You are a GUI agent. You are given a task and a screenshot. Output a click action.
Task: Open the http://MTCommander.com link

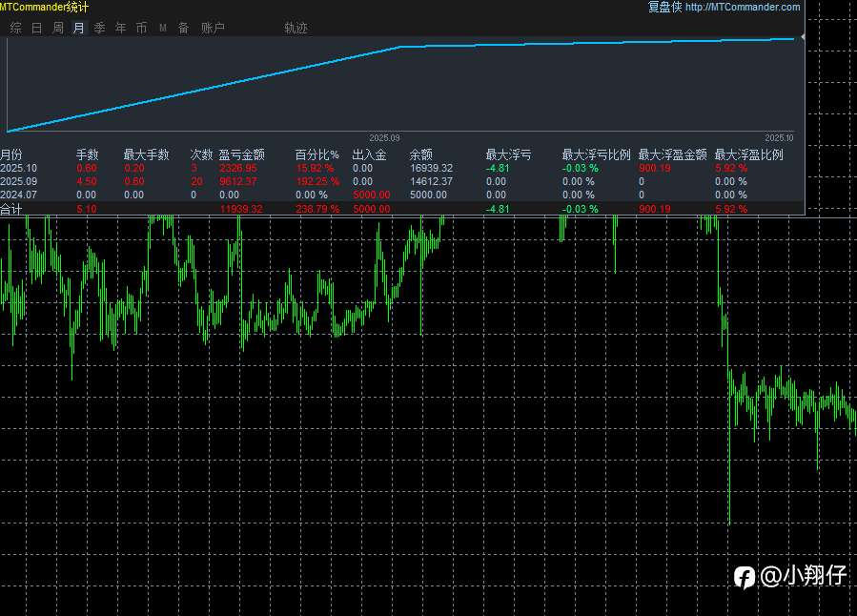[x=743, y=7]
